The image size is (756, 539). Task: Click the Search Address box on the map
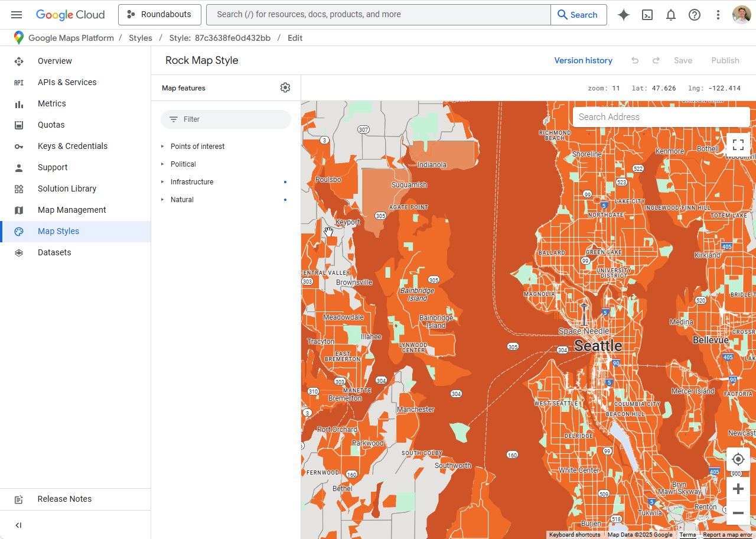(661, 117)
